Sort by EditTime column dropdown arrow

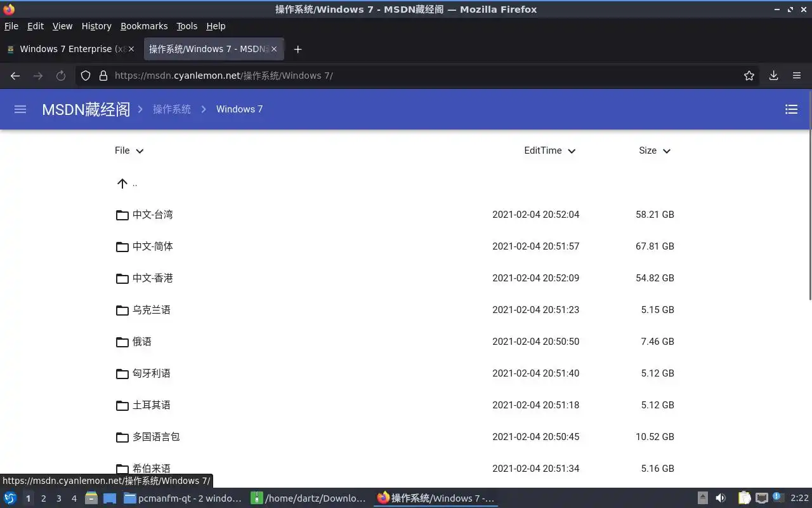[572, 151]
